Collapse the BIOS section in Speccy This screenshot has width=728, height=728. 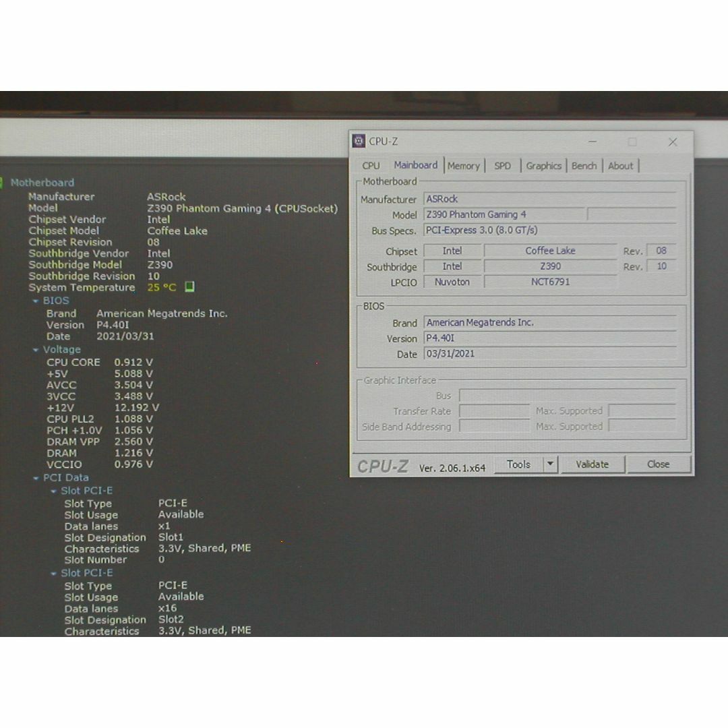point(35,301)
